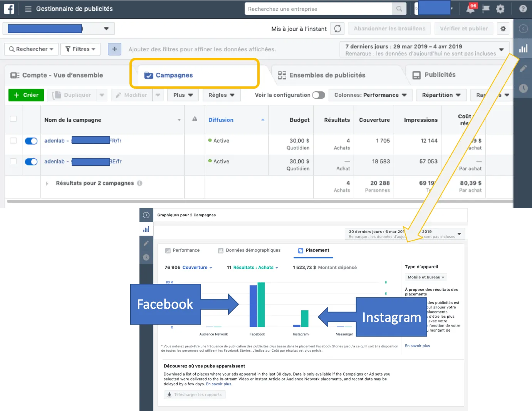Check the box for the FR/fr campaign row
The height and width of the screenshot is (411, 532).
[x=13, y=141]
